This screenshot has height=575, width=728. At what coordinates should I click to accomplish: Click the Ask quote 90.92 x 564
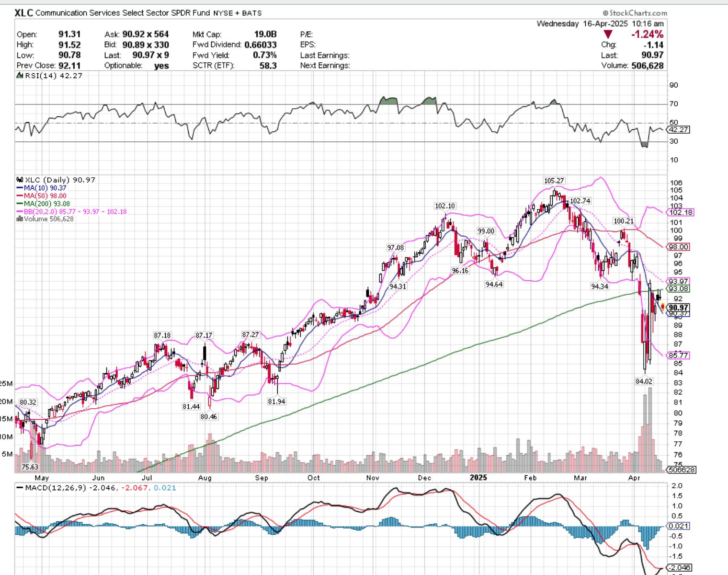pyautogui.click(x=146, y=34)
